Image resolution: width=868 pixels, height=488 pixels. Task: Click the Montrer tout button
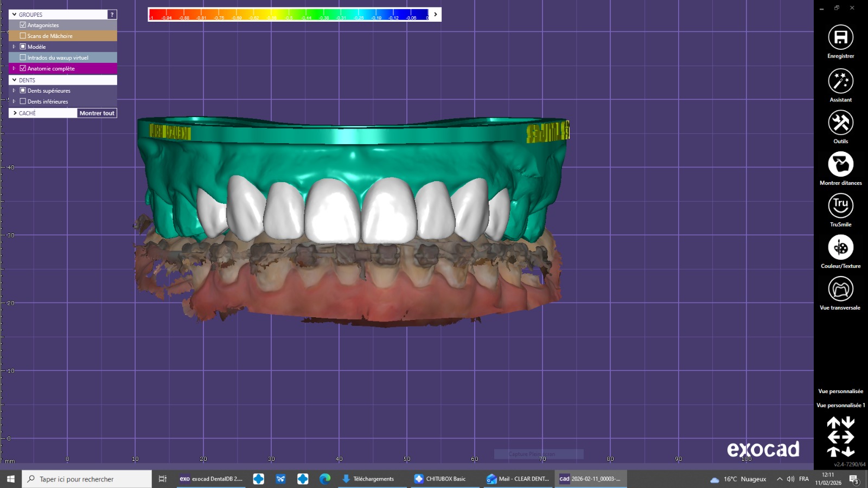click(97, 113)
